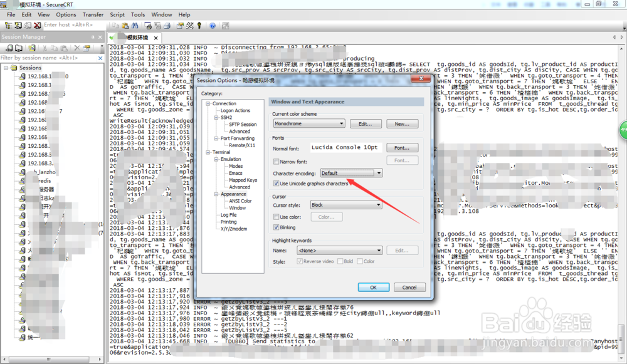This screenshot has width=627, height=364.
Task: Click Connect in Tab icon in Session Manager
Action: 19,48
